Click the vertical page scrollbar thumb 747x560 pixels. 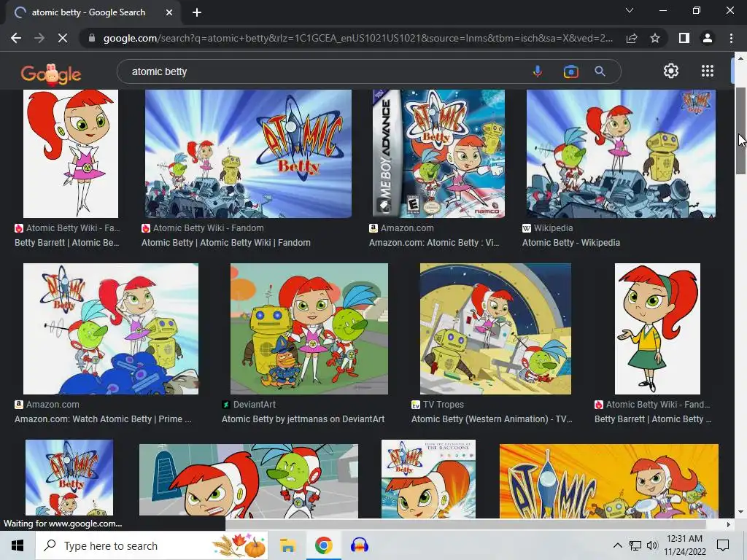point(741,131)
